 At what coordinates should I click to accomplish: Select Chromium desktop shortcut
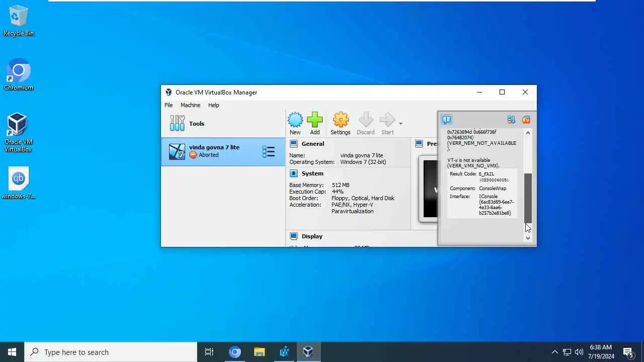(19, 75)
